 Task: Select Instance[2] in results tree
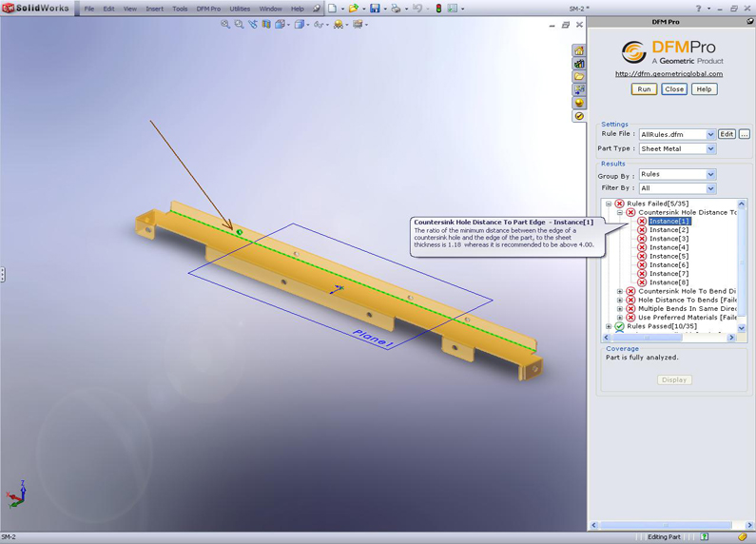669,230
